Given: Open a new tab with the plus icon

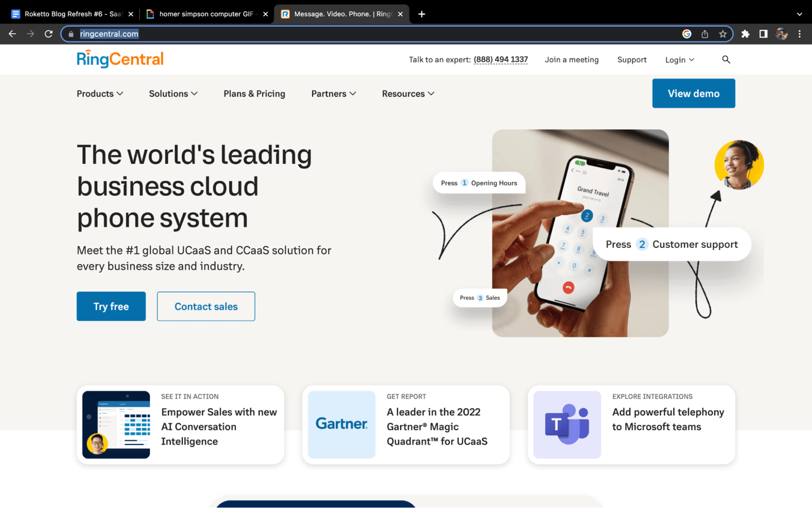Looking at the screenshot, I should (x=421, y=14).
